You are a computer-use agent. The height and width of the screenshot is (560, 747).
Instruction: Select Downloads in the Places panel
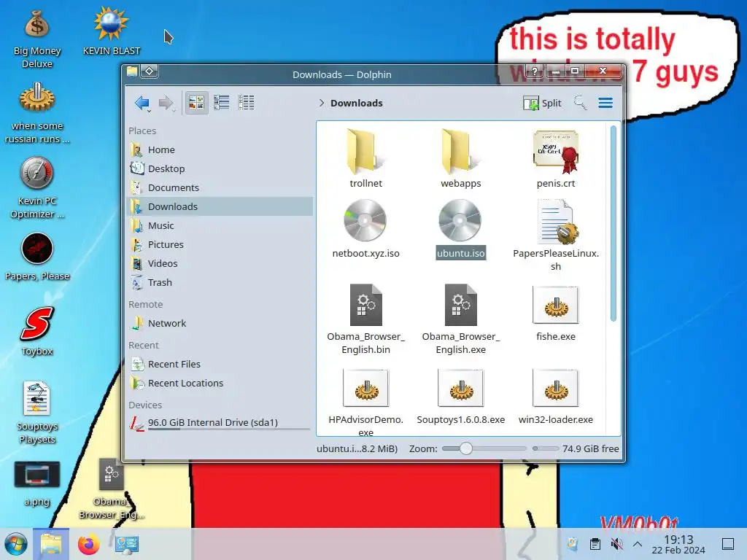(220, 206)
